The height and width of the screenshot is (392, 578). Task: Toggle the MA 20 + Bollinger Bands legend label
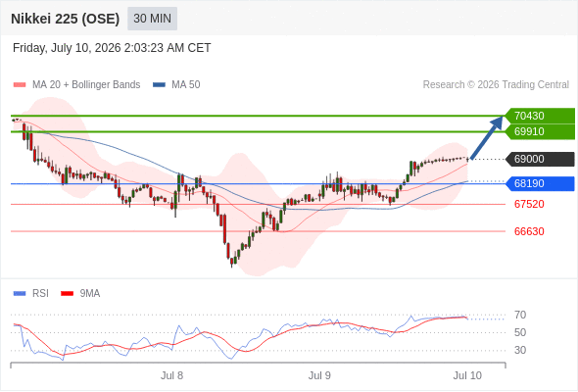coord(86,85)
